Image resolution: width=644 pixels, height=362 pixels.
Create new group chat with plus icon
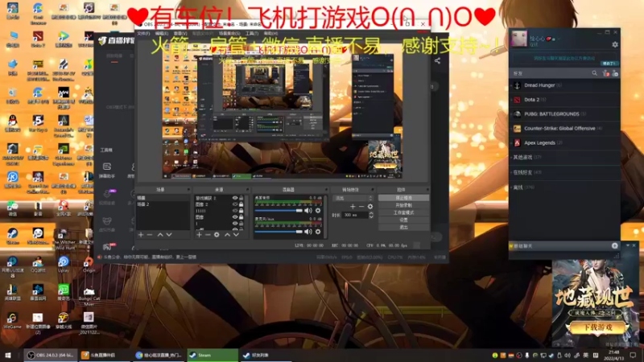coord(615,245)
